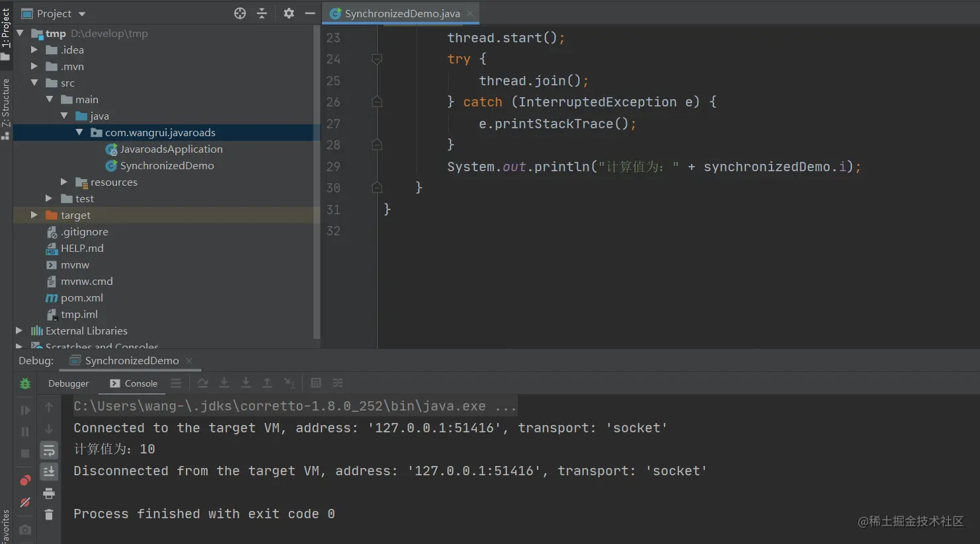Collapse all project tree nodes icon
Image resolution: width=980 pixels, height=544 pixels.
click(x=262, y=13)
